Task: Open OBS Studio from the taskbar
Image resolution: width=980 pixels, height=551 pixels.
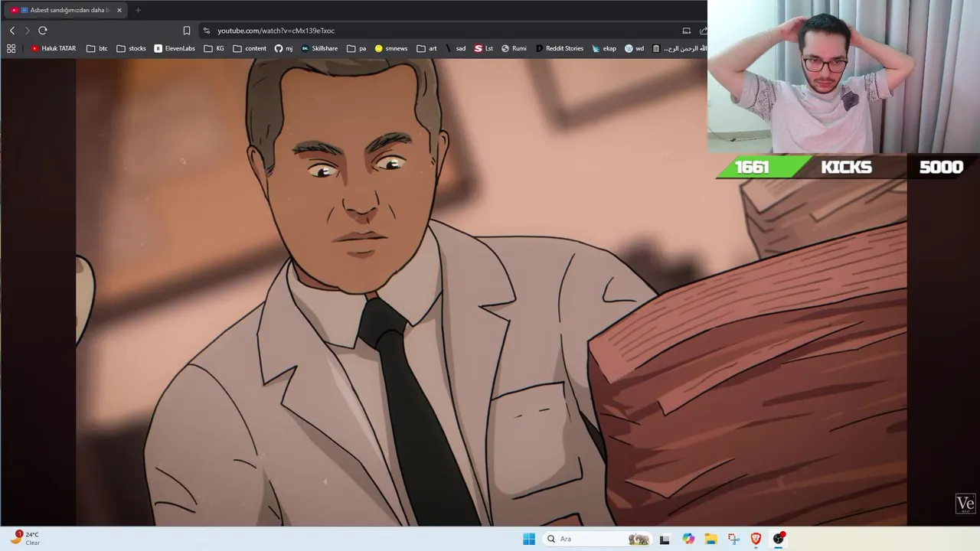Action: pos(779,539)
